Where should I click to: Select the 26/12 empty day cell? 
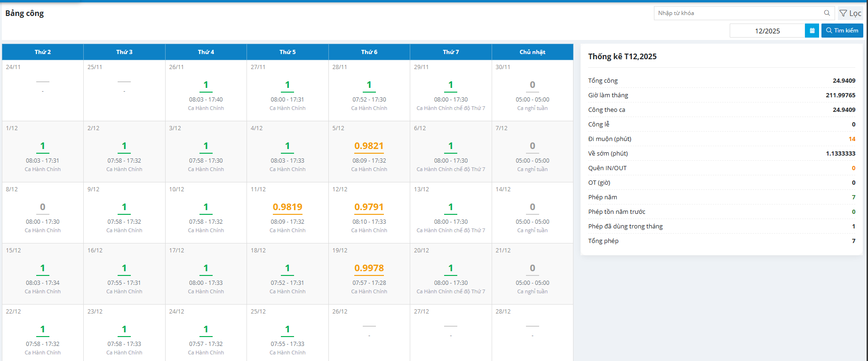pyautogui.click(x=369, y=332)
